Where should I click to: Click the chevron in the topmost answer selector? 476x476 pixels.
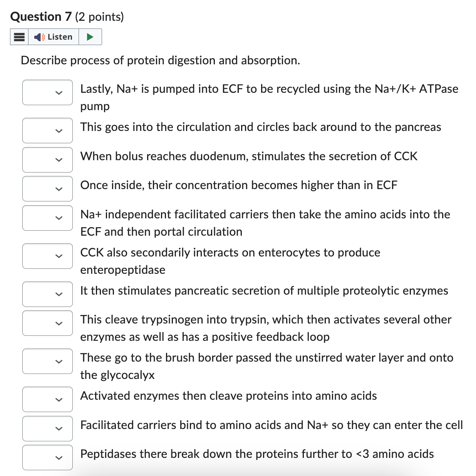click(x=58, y=92)
